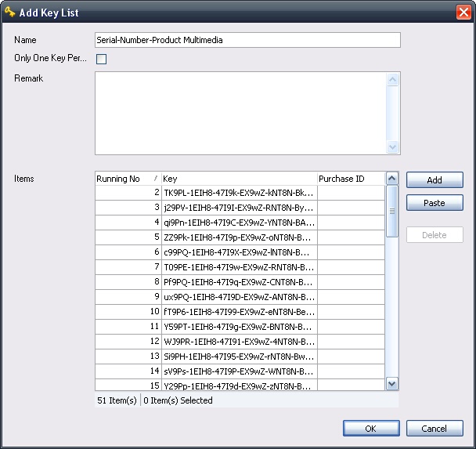Viewport: 476px width, 449px height.
Task: Click Remark scrollbar up arrow
Action: click(393, 79)
